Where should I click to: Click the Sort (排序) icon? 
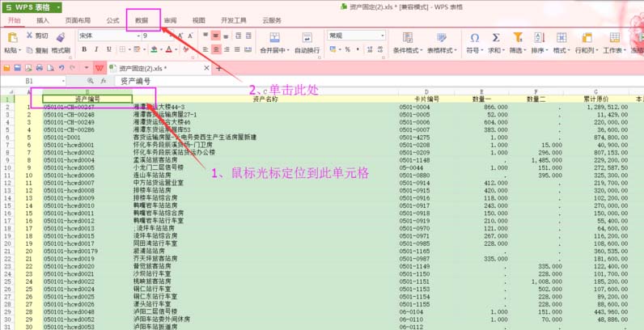[x=538, y=38]
